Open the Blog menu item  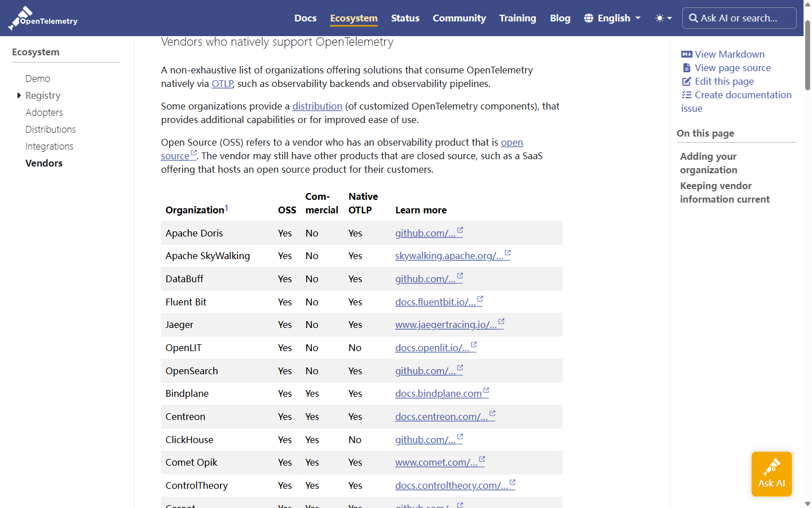tap(560, 18)
